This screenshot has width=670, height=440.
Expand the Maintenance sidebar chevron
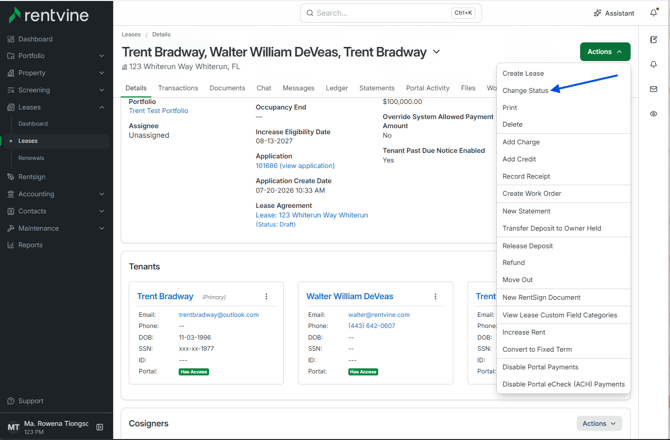[x=102, y=228]
